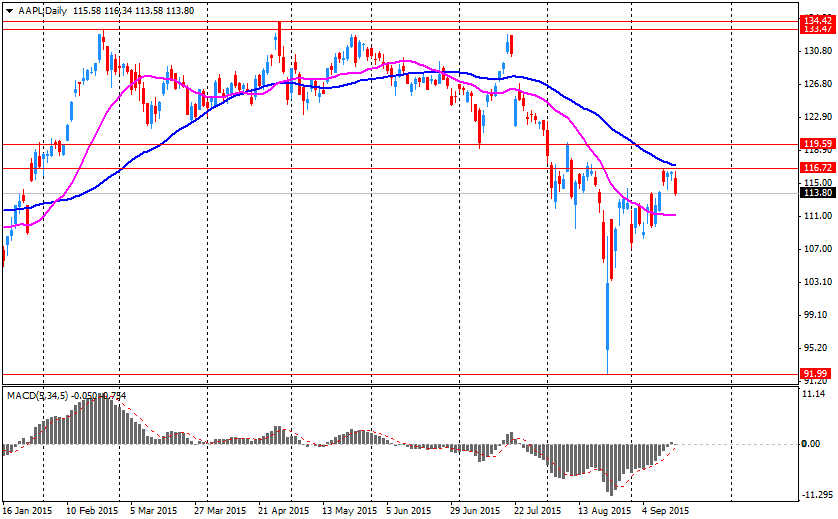Click the 130.80 price axis value
The width and height of the screenshot is (838, 519).
(820, 51)
